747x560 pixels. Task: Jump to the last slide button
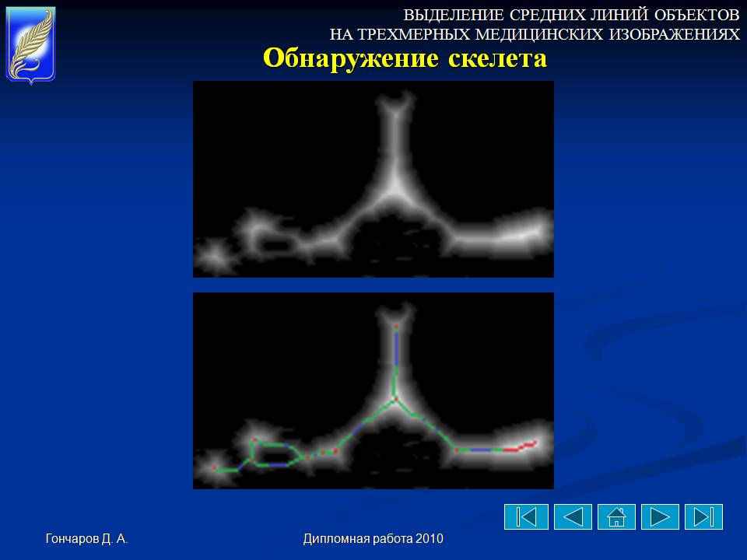pos(703,516)
